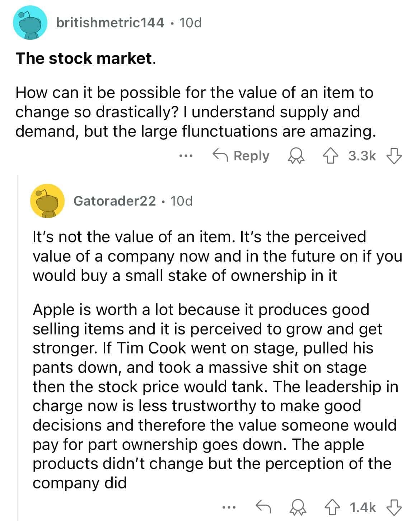Screen dimensions: 420x521
Task: Click the 1.4k vote score
Action: click(x=363, y=507)
